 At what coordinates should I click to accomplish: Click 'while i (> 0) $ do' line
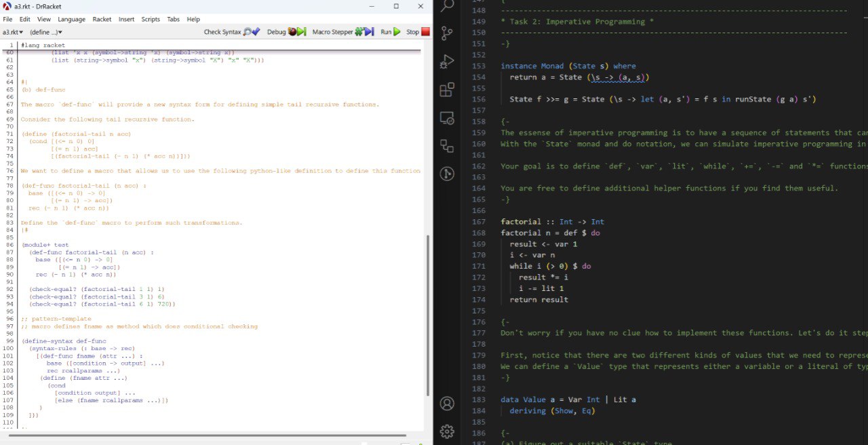click(550, 266)
